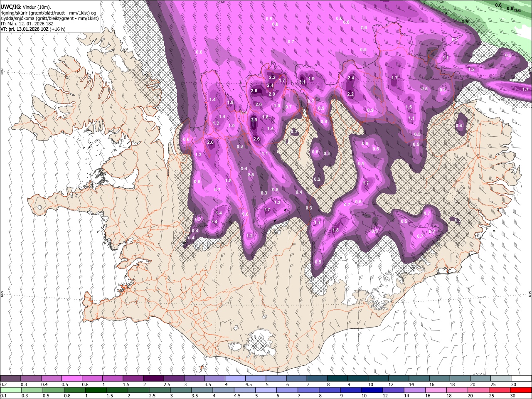
Task: Click the light gray swatch labeled 25 in top legend
Action: [501, 378]
